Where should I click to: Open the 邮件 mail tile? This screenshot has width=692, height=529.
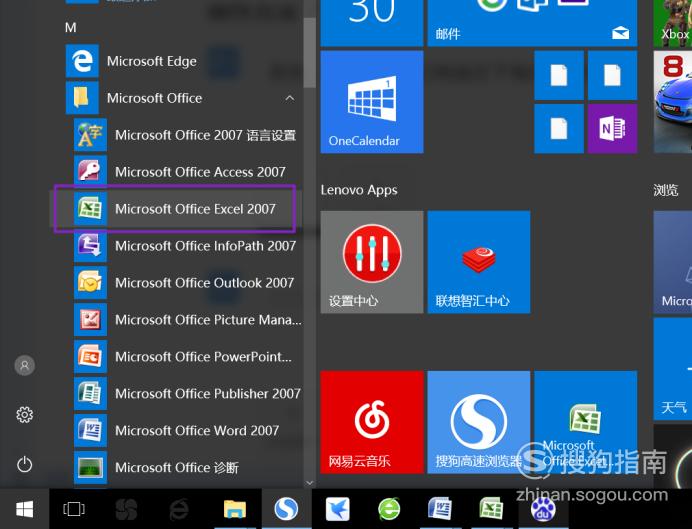click(x=532, y=23)
